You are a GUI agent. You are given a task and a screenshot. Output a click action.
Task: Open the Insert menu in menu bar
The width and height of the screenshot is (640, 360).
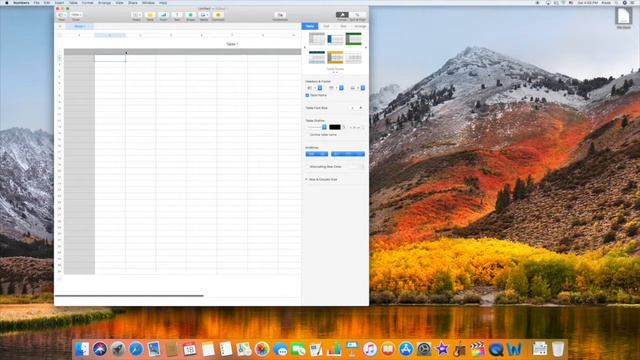59,2
